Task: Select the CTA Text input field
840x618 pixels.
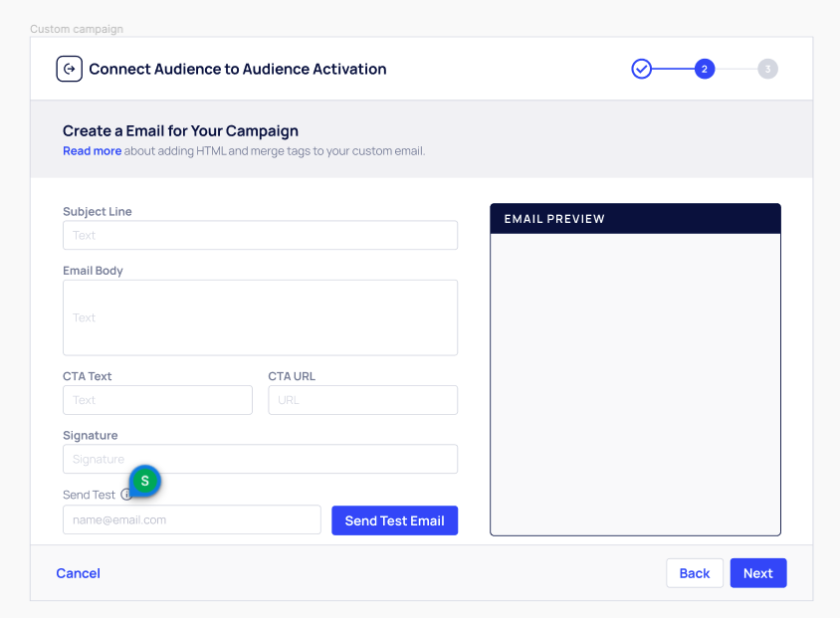Action: pyautogui.click(x=157, y=400)
